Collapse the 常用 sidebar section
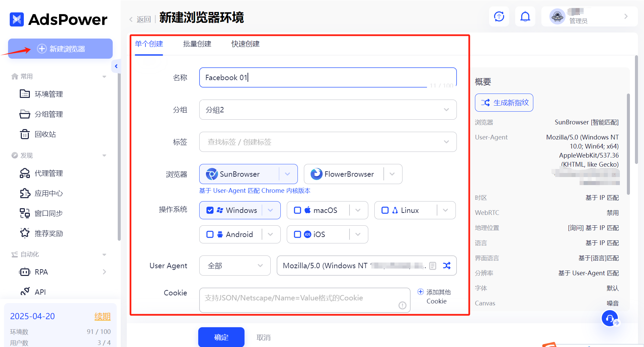644x347 pixels. [x=104, y=77]
